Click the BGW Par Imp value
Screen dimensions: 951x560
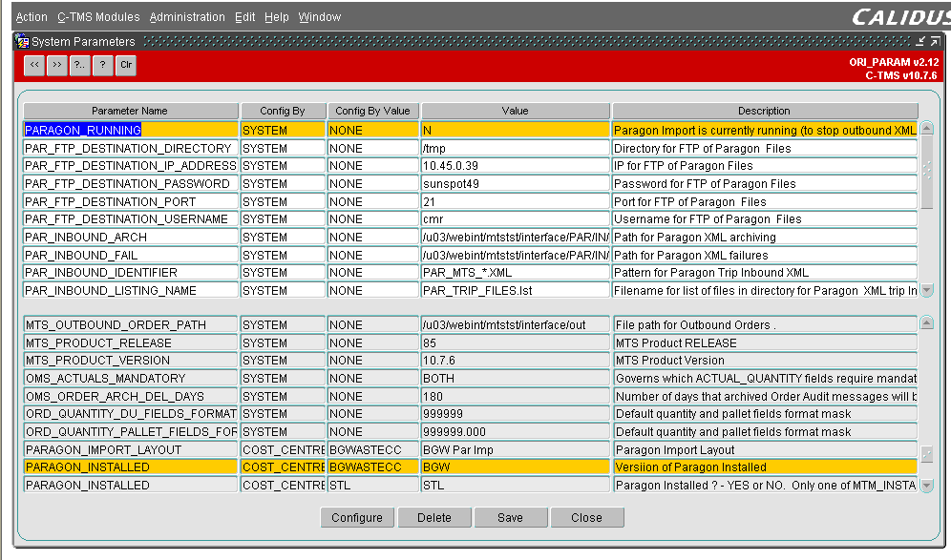click(x=516, y=449)
